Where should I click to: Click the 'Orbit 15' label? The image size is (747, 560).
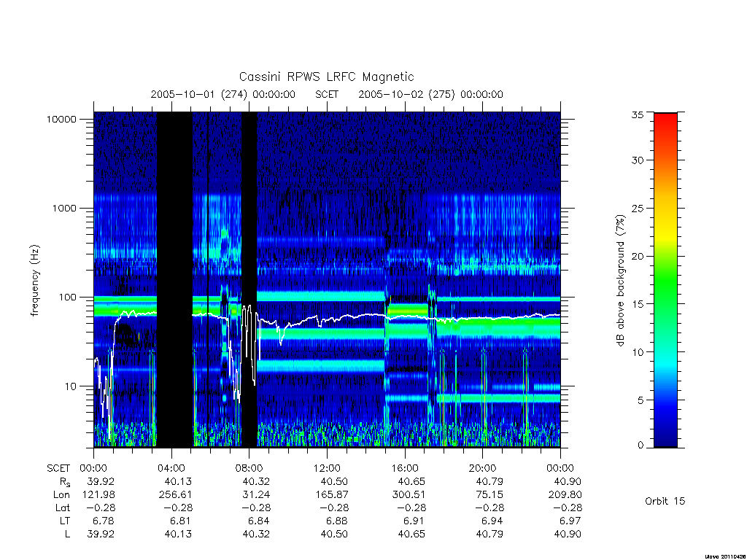tap(665, 501)
